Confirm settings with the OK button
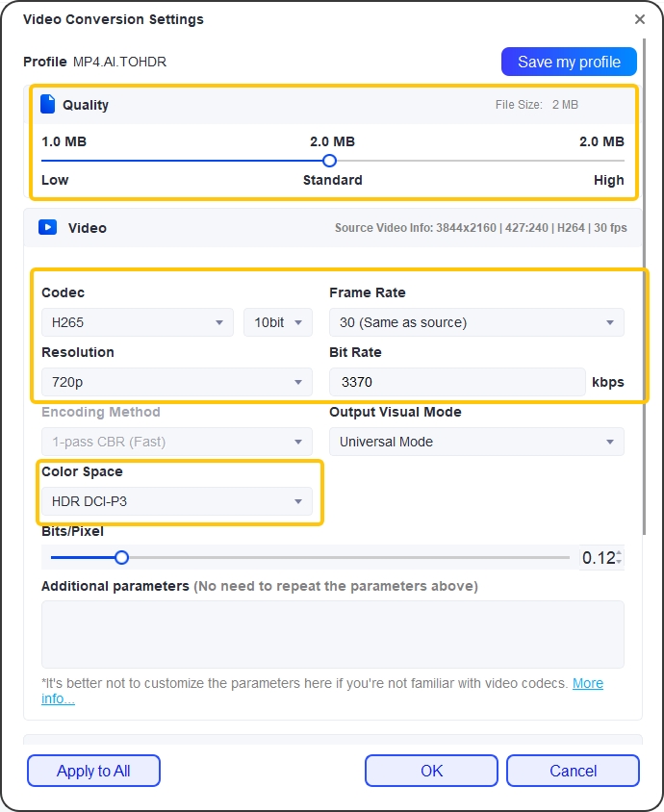664x812 pixels. click(431, 771)
